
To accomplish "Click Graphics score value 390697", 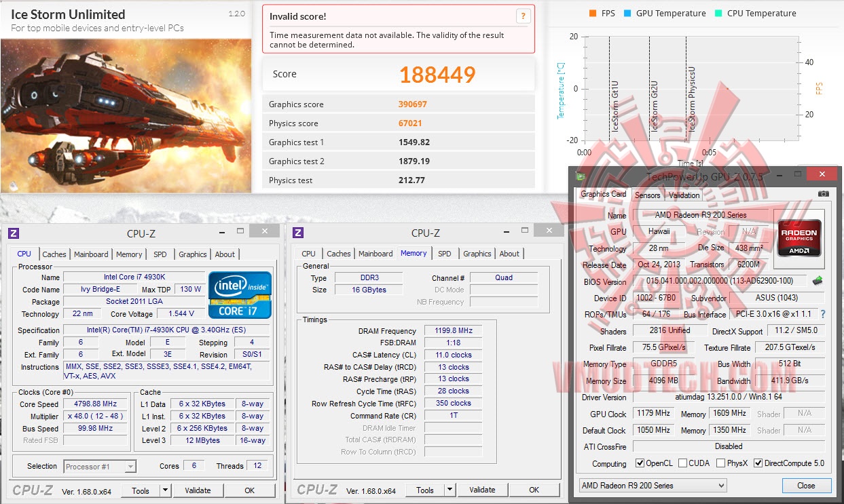I will coord(413,104).
